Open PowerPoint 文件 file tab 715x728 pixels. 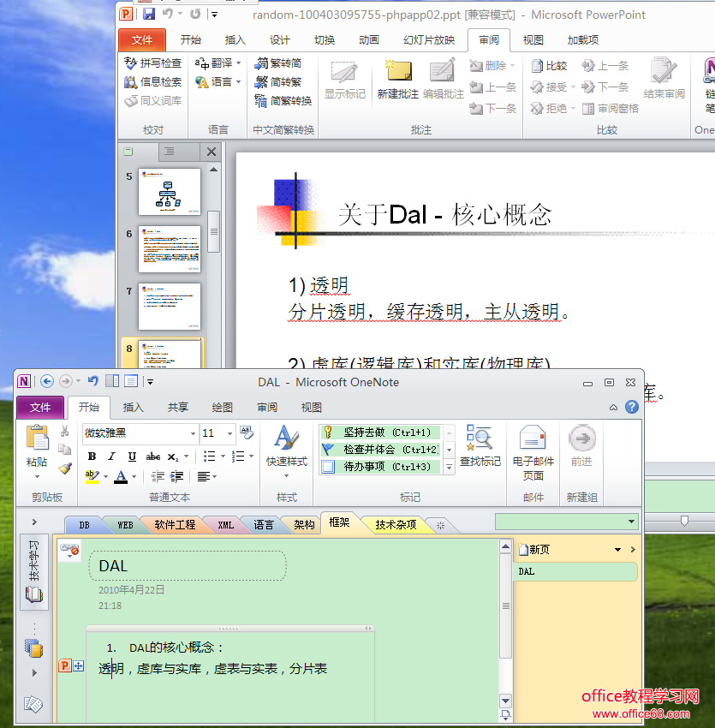pyautogui.click(x=141, y=40)
